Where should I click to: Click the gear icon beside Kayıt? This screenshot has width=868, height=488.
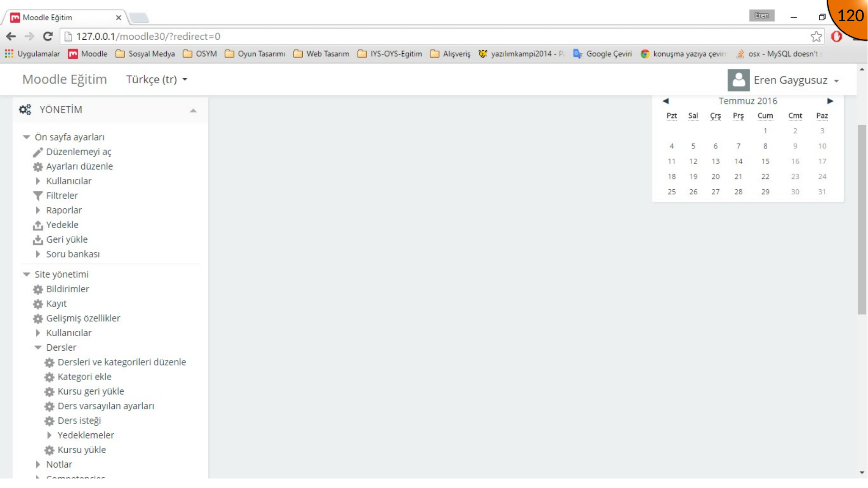point(38,304)
